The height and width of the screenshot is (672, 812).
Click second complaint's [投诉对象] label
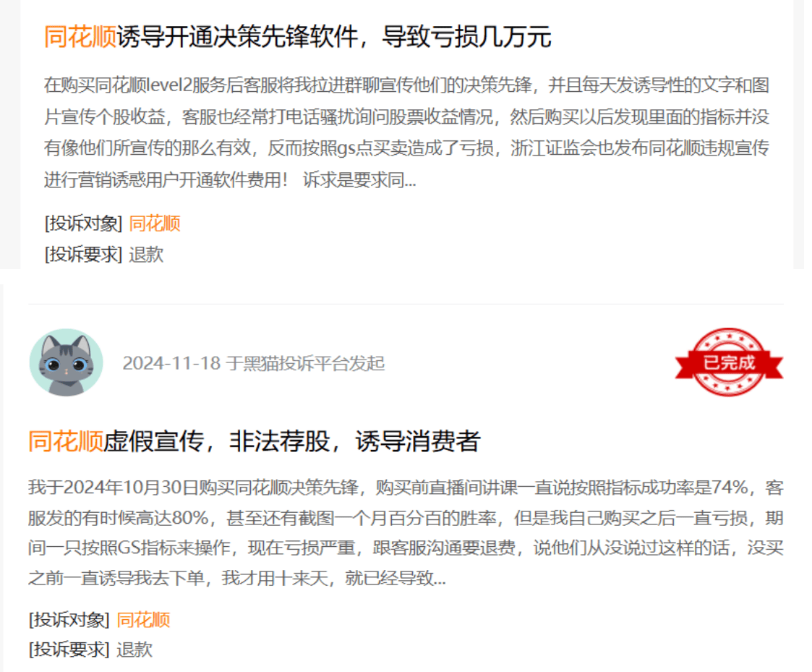pyautogui.click(x=69, y=620)
